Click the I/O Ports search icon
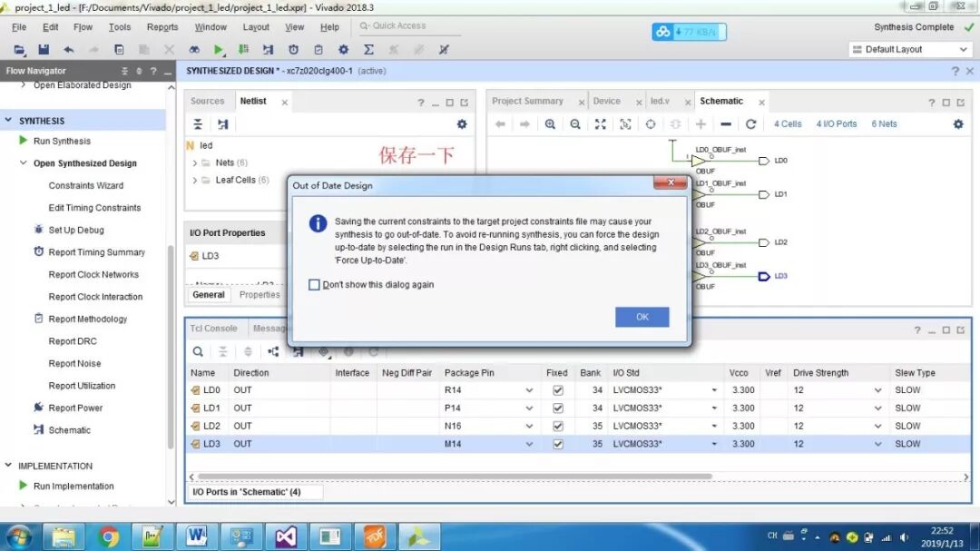The height and width of the screenshot is (551, 980). click(x=198, y=351)
